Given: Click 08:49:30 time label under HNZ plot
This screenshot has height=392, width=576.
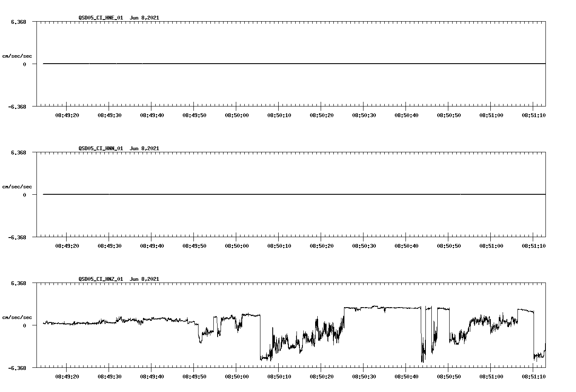Looking at the screenshot, I should (x=109, y=377).
